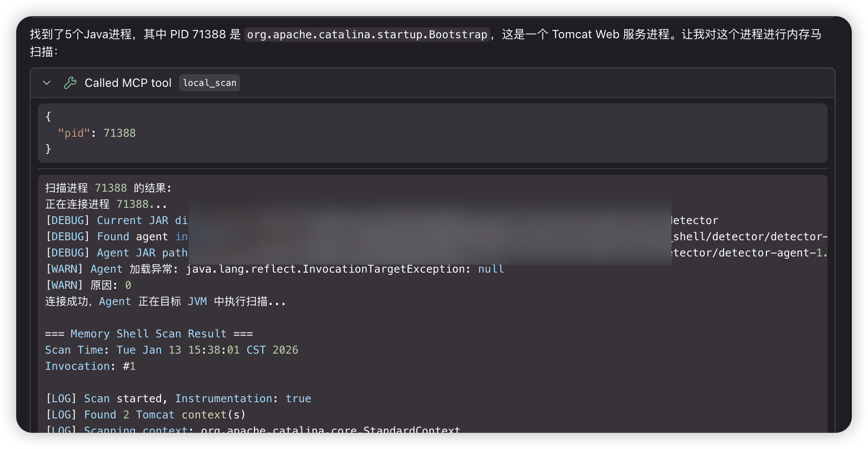Click the [DEBUG] Agent JAR path line
This screenshot has height=449, width=868.
pos(117,253)
